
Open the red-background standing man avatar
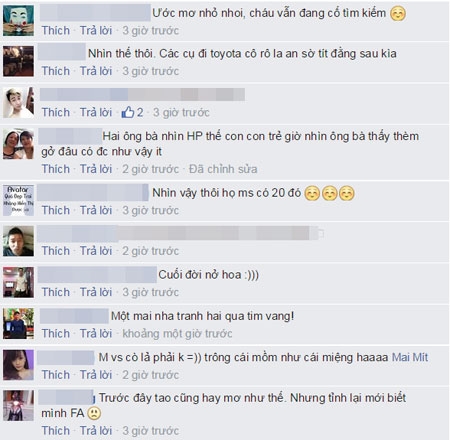pos(18,282)
